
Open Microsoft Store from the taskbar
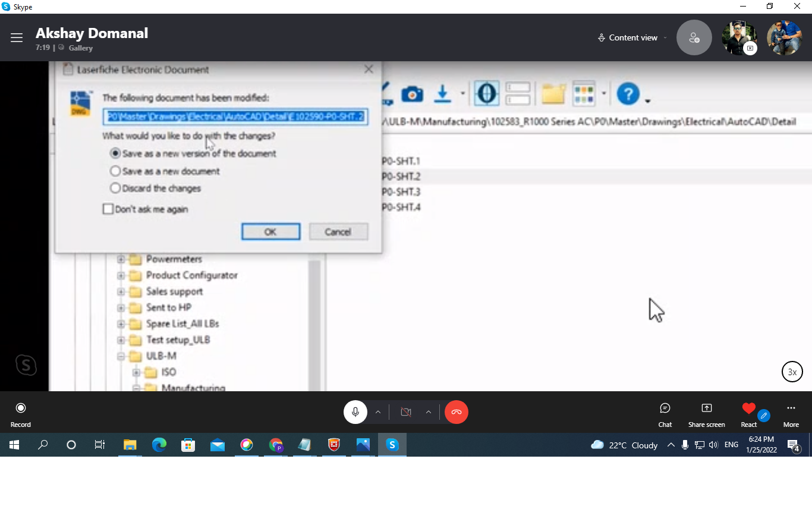pos(188,445)
